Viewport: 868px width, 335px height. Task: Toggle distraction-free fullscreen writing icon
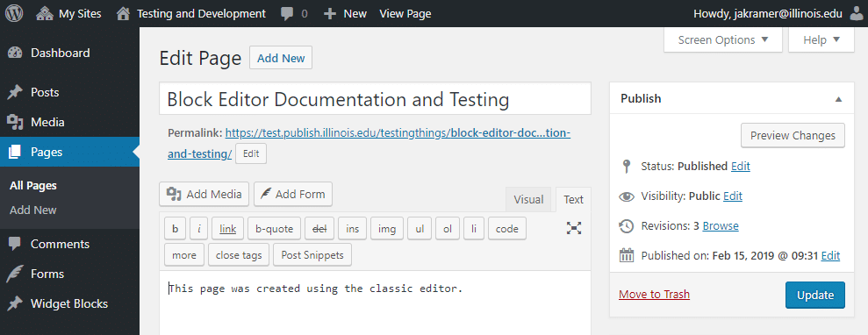point(574,228)
